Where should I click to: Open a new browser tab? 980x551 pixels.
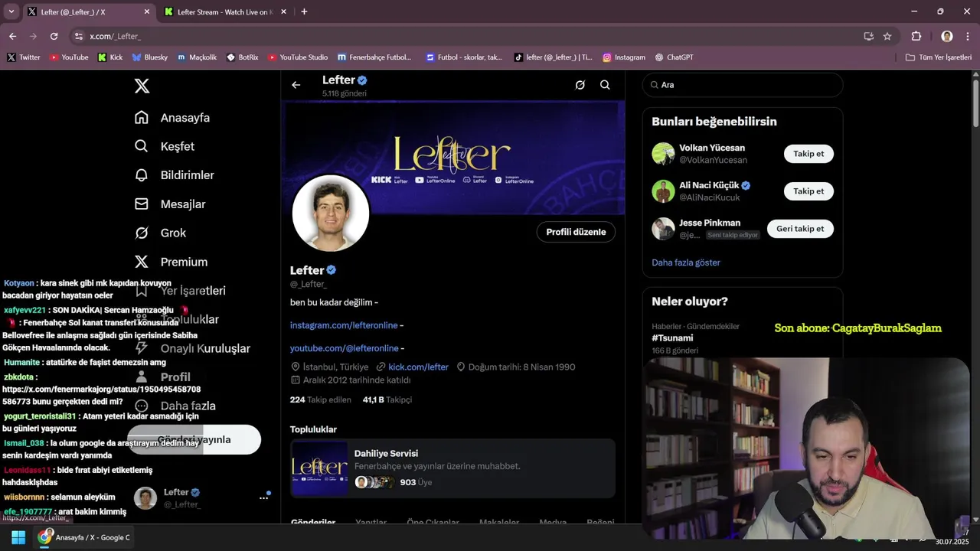tap(304, 11)
